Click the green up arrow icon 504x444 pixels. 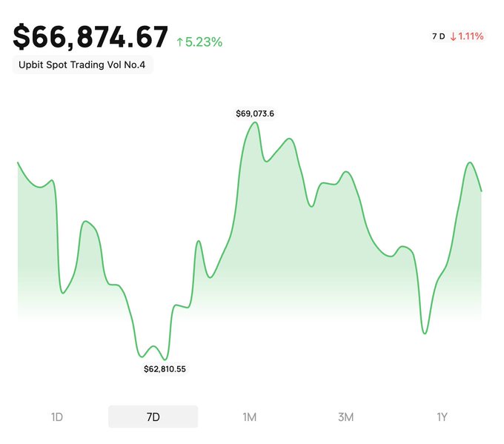point(179,43)
